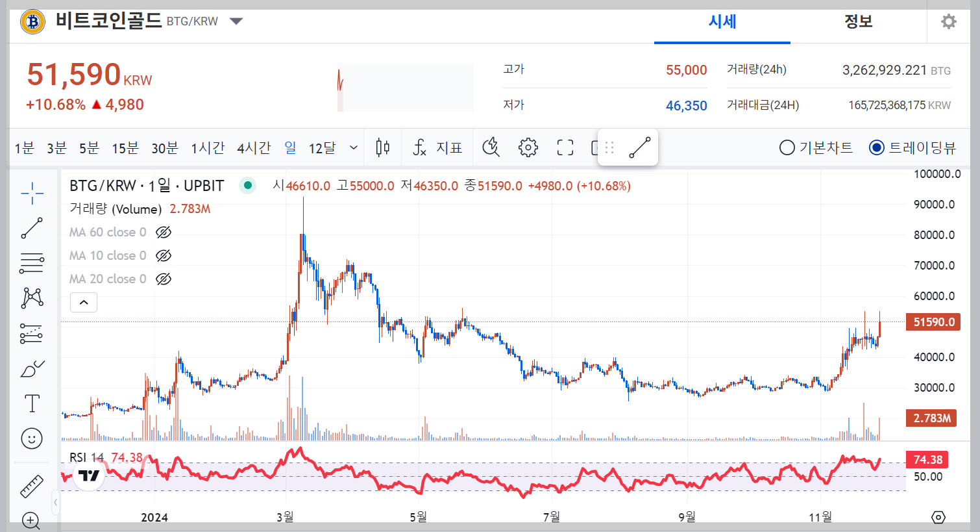Click the MA 60 close 0 label
This screenshot has height=532, width=980.
point(108,232)
